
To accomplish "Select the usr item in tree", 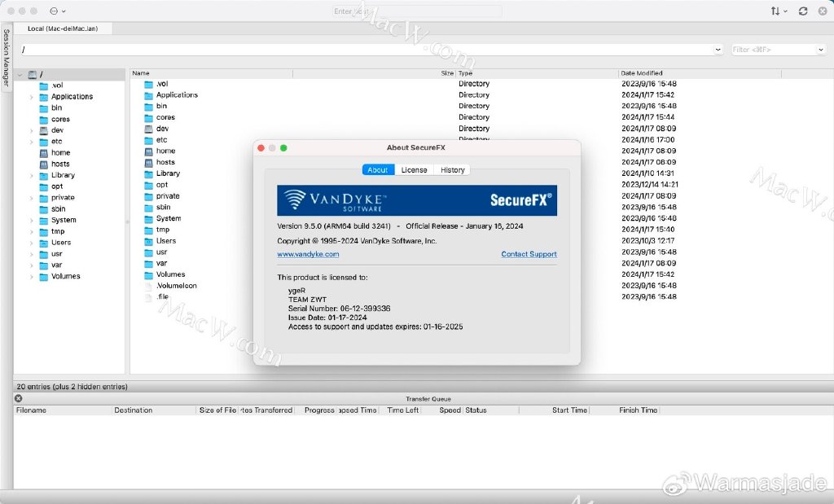I will tap(56, 254).
